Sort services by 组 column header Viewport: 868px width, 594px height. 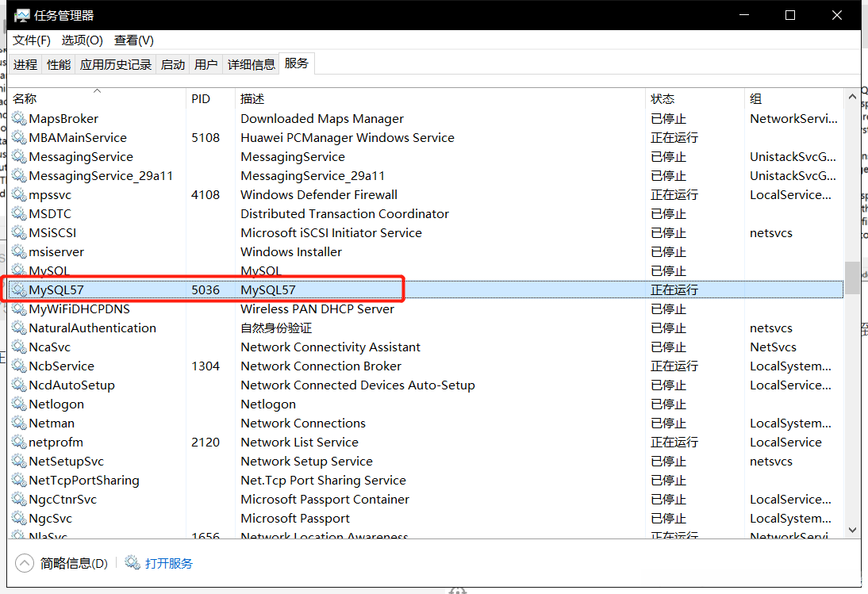pos(794,98)
